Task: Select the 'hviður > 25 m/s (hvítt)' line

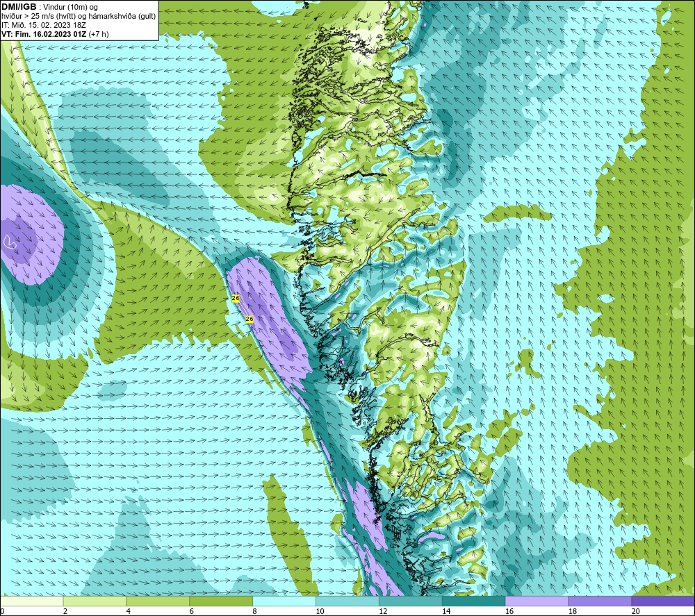Action: 38,17
